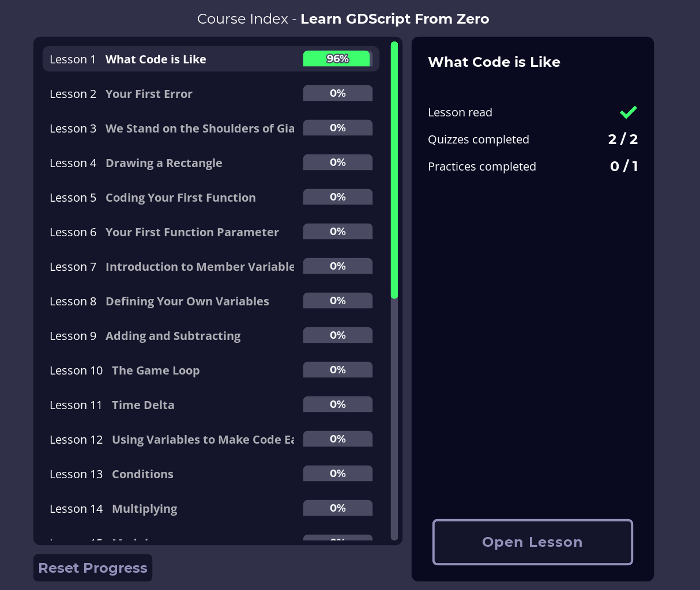Click the 0% progress bar for Lesson 8
700x590 pixels.
pyautogui.click(x=338, y=301)
